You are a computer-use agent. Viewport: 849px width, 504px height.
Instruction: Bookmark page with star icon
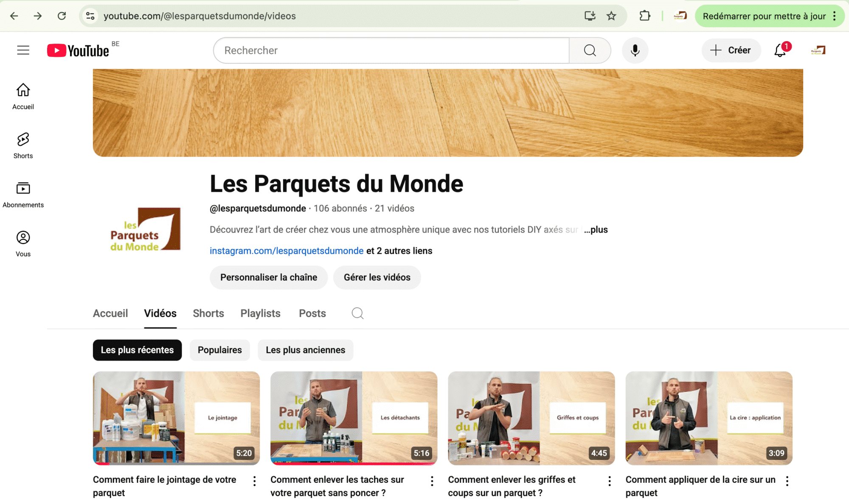(611, 16)
